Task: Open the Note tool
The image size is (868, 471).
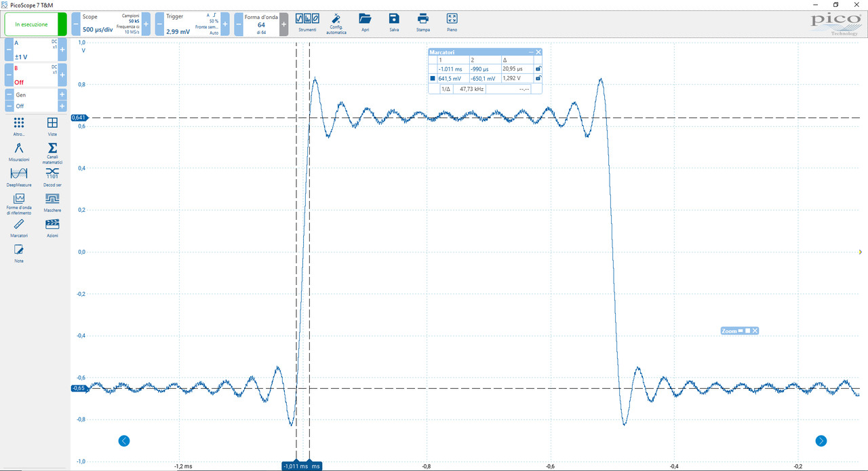Action: [19, 254]
